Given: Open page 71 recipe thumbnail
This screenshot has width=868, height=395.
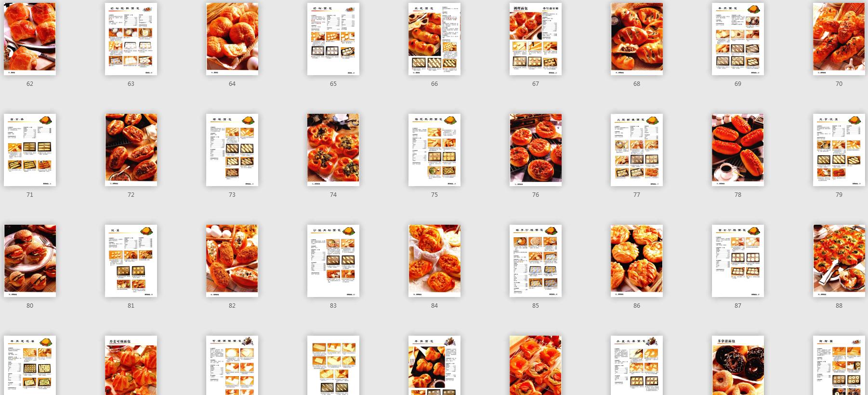Looking at the screenshot, I should point(30,150).
